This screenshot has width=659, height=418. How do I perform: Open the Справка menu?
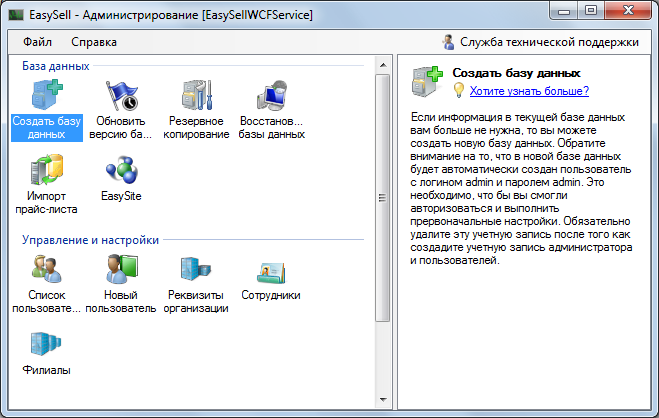(x=94, y=42)
